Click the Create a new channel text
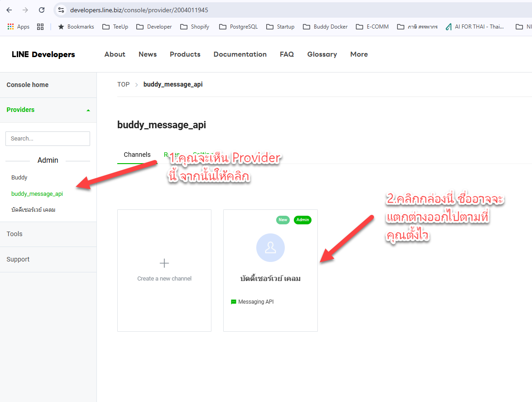 [164, 279]
